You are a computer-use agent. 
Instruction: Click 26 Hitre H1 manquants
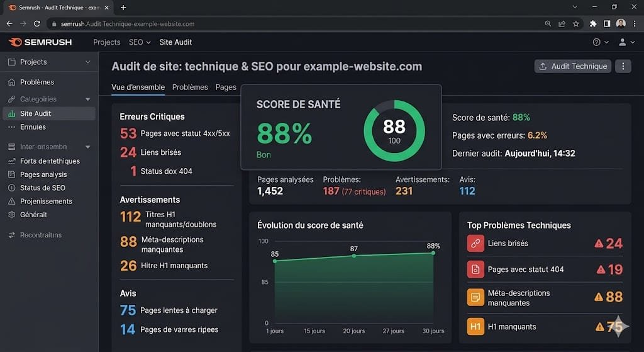coord(164,266)
